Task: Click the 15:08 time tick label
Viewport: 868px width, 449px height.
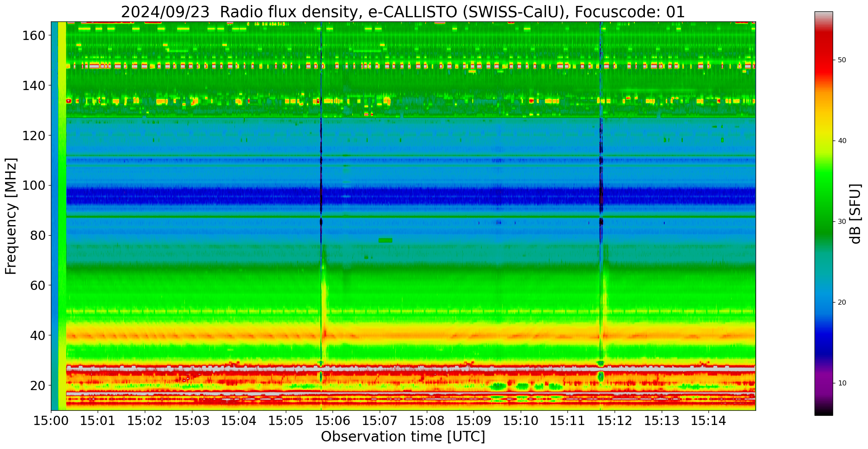Action: (427, 420)
